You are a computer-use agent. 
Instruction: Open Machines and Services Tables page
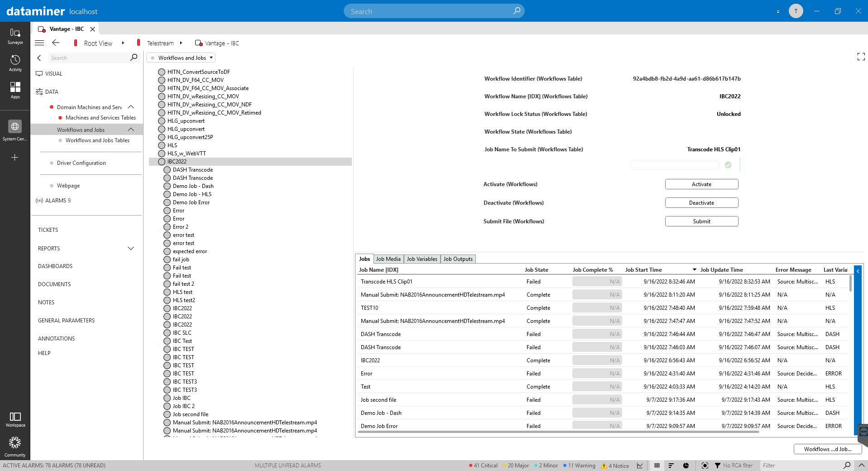[x=101, y=118]
